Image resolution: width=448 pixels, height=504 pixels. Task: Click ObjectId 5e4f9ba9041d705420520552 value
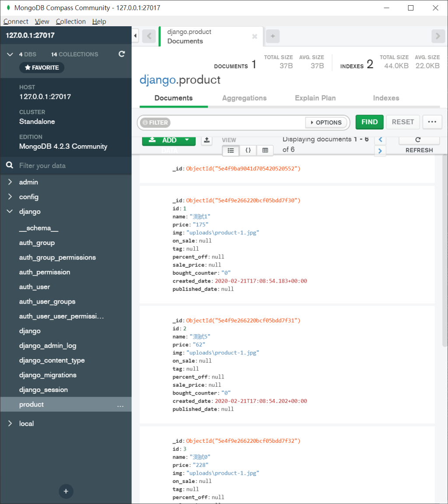tap(243, 168)
